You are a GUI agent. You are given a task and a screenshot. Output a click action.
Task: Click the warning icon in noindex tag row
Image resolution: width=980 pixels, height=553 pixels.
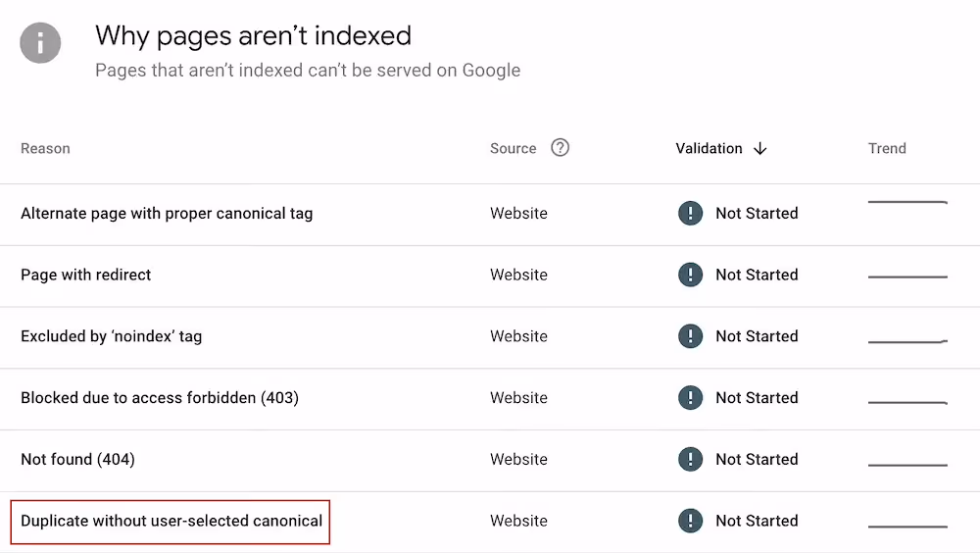pyautogui.click(x=690, y=336)
